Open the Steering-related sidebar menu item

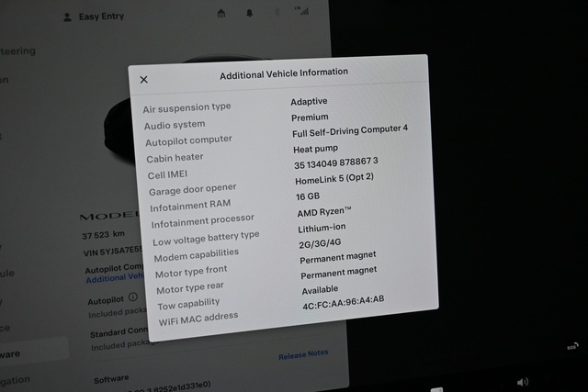18,50
